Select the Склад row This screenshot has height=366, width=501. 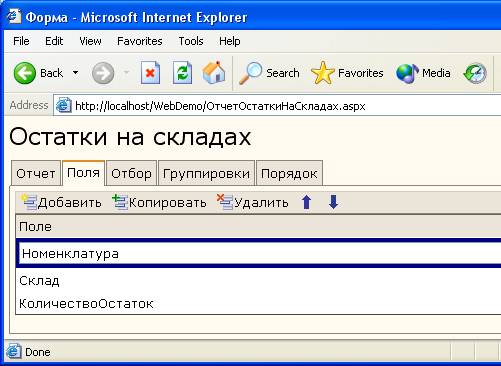coord(258,281)
